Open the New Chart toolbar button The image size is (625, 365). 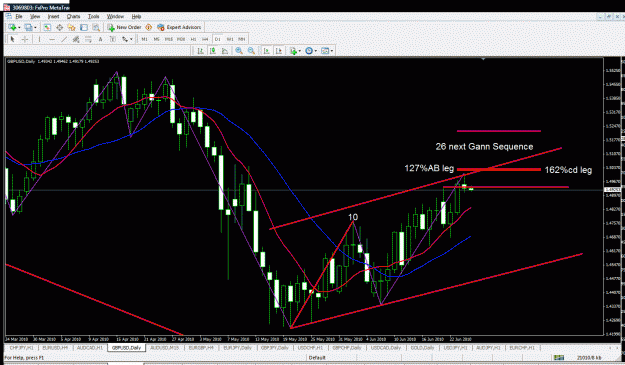coord(12,27)
